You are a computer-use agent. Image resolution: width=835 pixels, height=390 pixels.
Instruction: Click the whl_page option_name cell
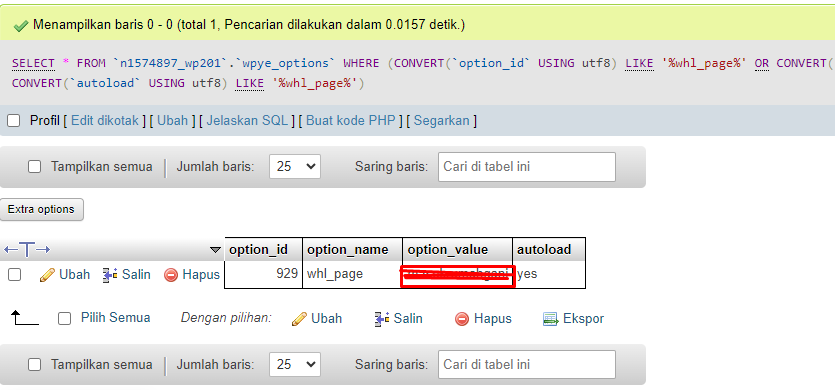tap(353, 274)
